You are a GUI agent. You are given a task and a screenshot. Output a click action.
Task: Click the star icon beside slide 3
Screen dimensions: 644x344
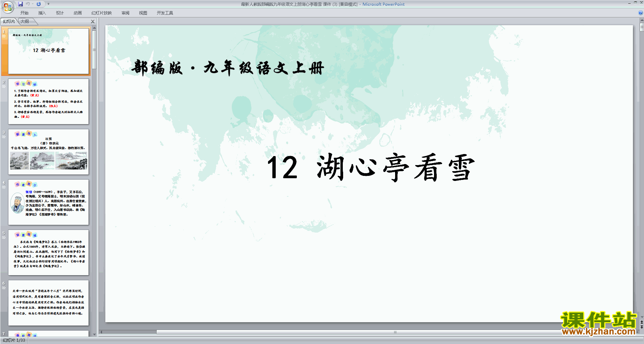click(4, 137)
